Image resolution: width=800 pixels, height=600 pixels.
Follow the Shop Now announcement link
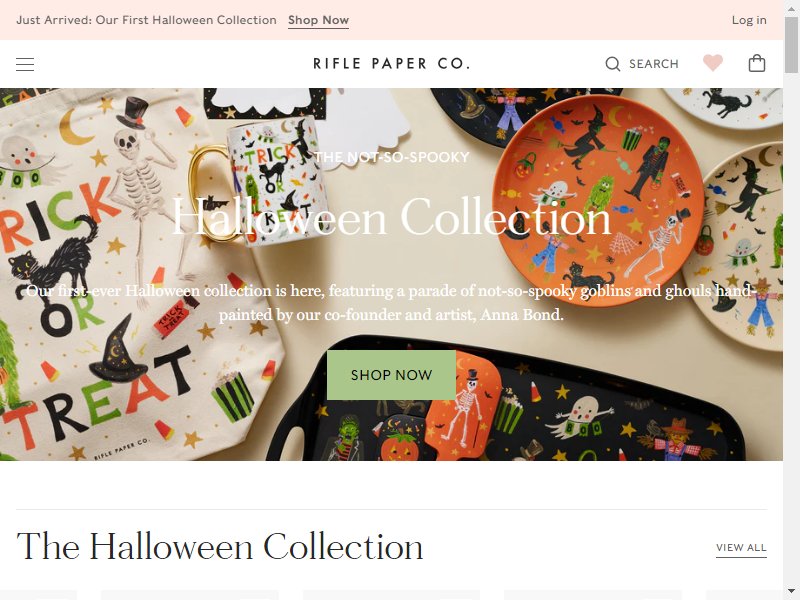[x=318, y=20]
